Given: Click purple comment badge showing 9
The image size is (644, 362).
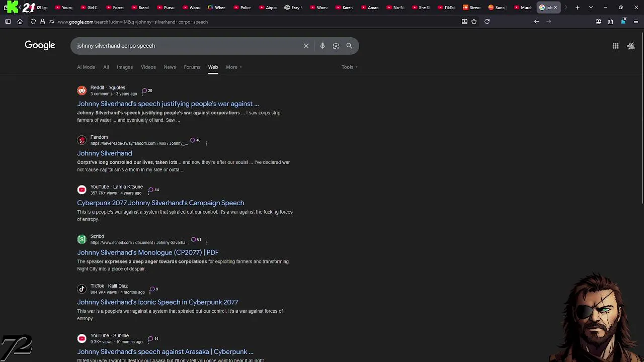Looking at the screenshot, I should [153, 289].
